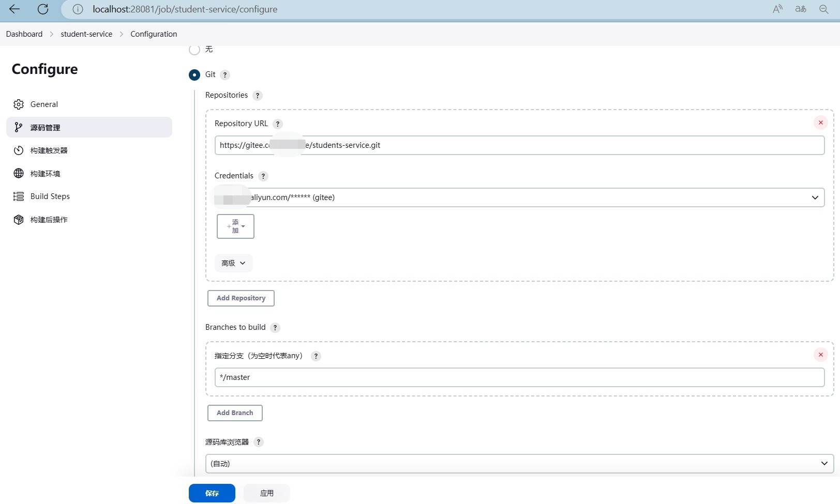
Task: Open the 构建环境 section
Action: (x=44, y=173)
